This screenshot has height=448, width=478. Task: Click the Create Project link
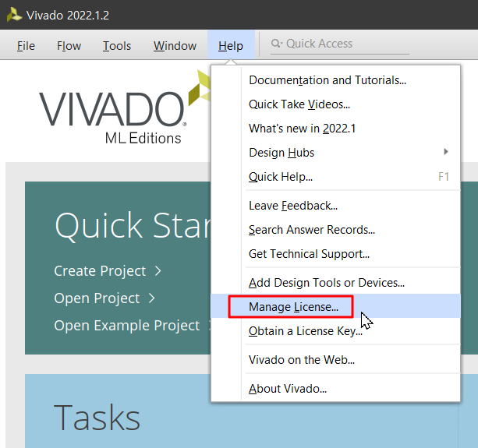pyautogui.click(x=100, y=271)
